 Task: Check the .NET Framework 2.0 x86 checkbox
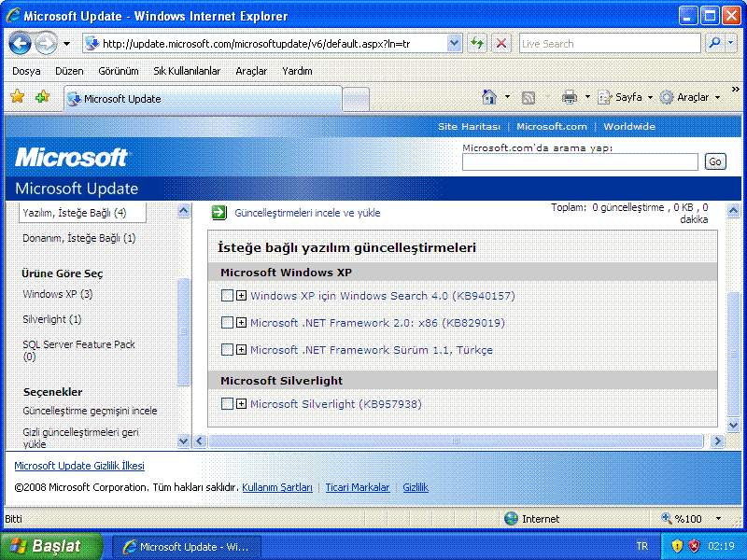[x=227, y=323]
